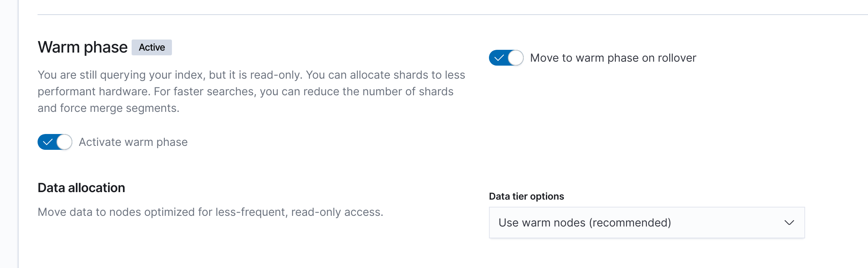Click the 'Data allocation' heading
The image size is (868, 268).
(81, 188)
